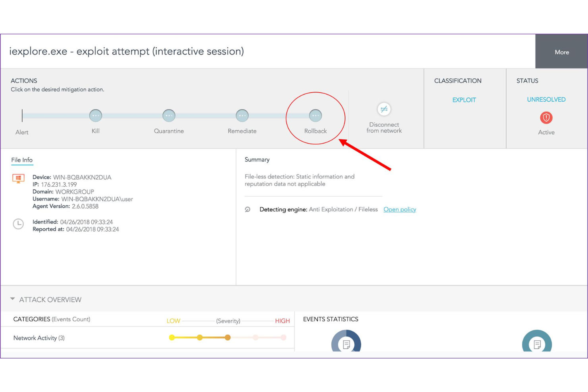Click the right Events Statistics donut chart
This screenshot has width=588, height=392.
tap(537, 344)
